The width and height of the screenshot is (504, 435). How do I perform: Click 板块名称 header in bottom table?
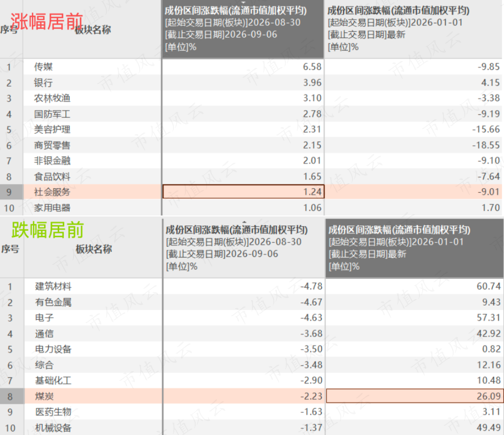click(94, 249)
